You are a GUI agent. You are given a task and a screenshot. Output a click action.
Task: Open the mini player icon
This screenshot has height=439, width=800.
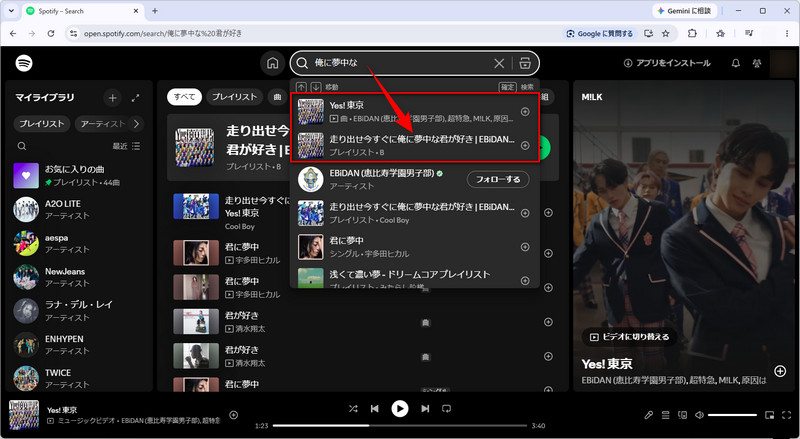tap(769, 415)
